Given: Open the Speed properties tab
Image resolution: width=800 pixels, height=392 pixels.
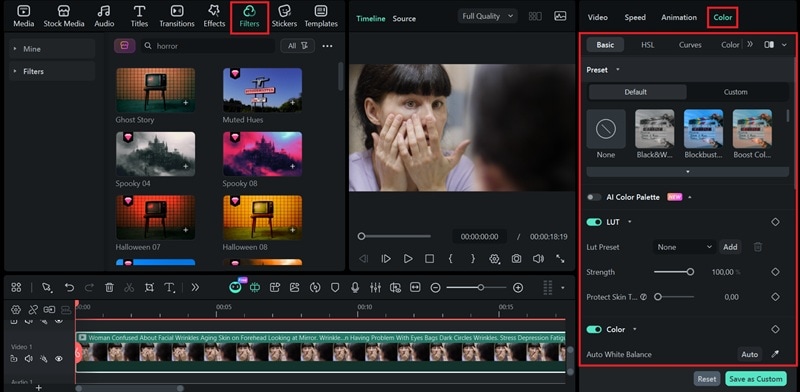Looking at the screenshot, I should [x=635, y=17].
